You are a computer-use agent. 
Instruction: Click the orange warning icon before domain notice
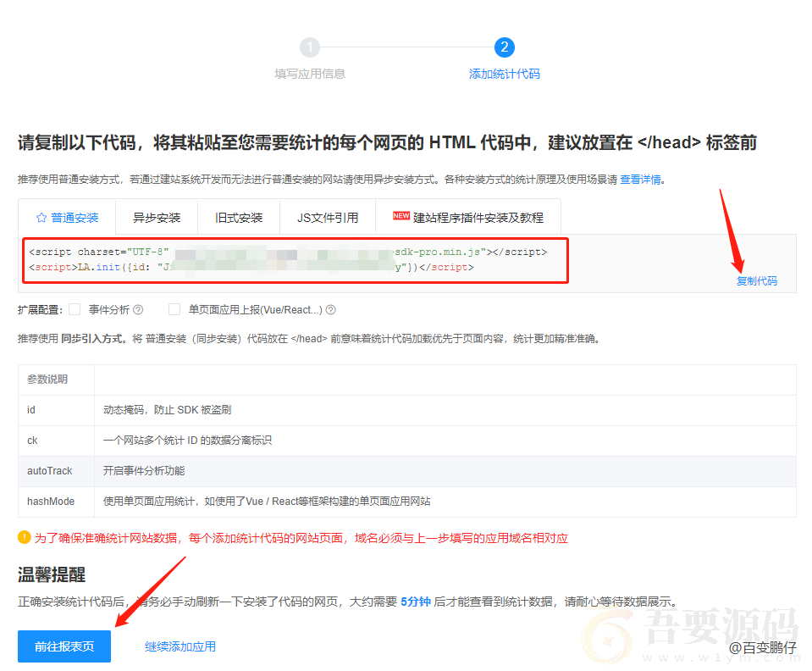pyautogui.click(x=25, y=537)
